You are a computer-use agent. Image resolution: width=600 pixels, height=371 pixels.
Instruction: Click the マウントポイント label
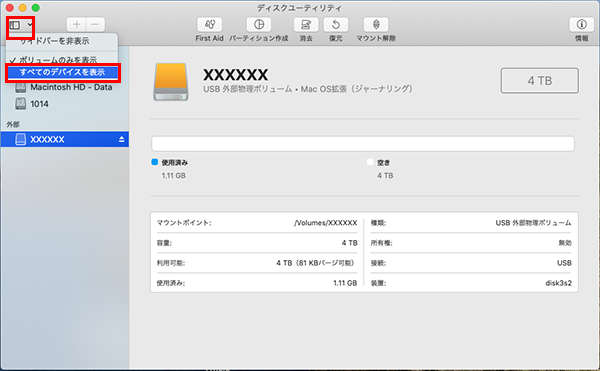point(184,223)
